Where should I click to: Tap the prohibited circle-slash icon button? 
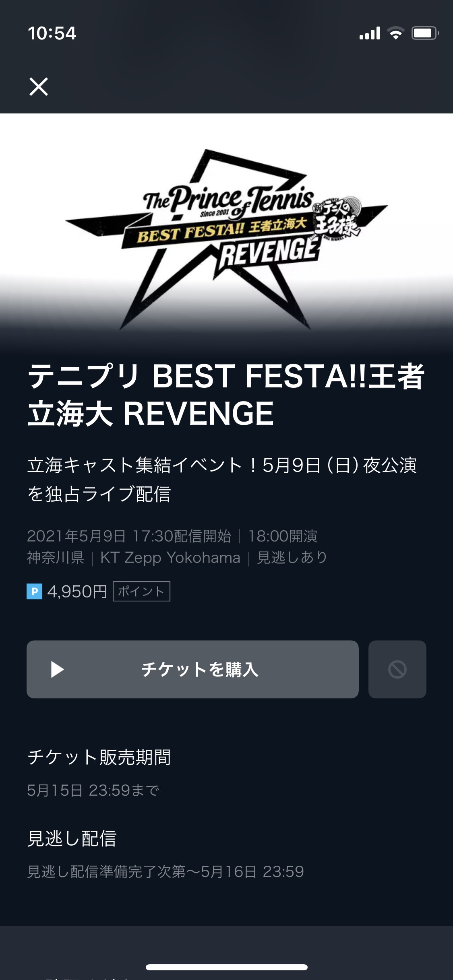[x=397, y=669]
